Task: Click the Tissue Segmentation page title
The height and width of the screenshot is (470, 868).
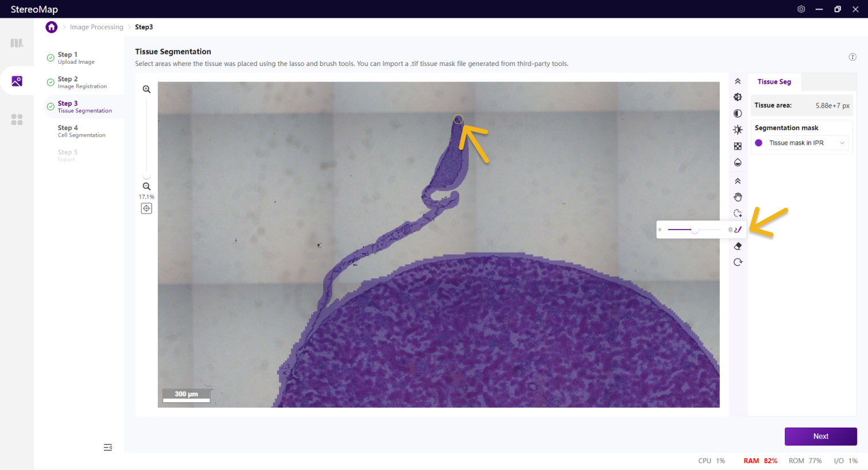Action: coord(173,52)
